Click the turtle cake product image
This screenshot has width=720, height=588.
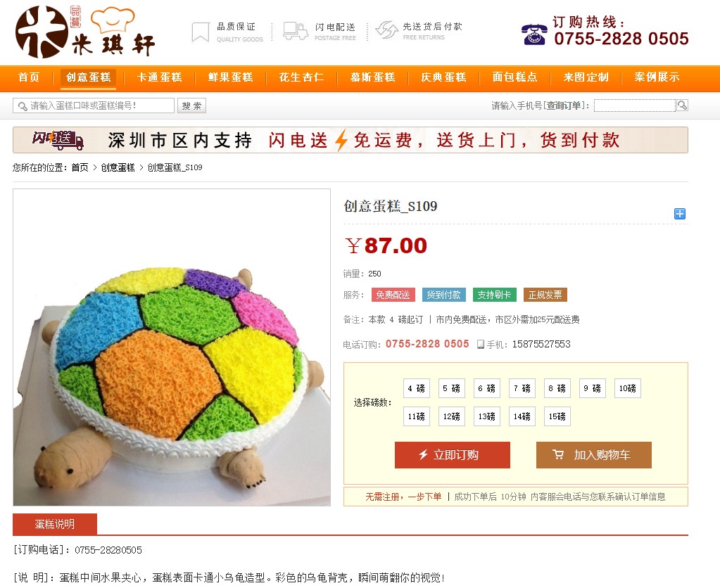172,347
